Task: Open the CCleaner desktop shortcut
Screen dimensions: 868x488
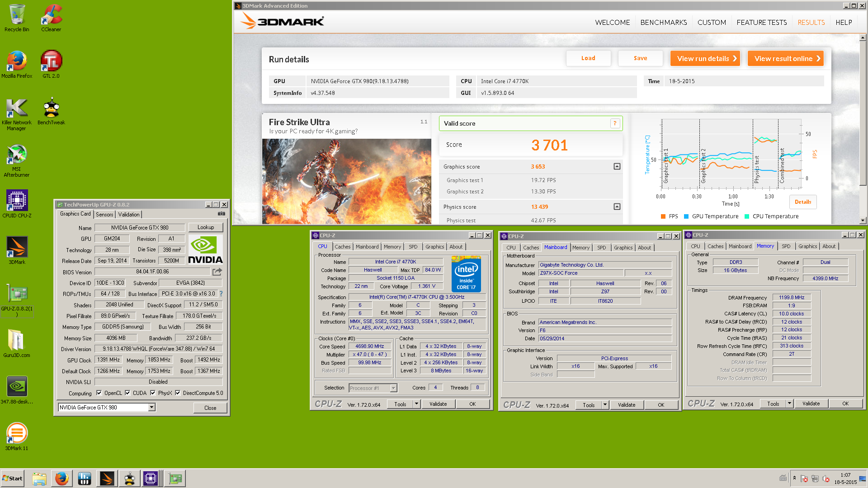Action: [x=51, y=18]
